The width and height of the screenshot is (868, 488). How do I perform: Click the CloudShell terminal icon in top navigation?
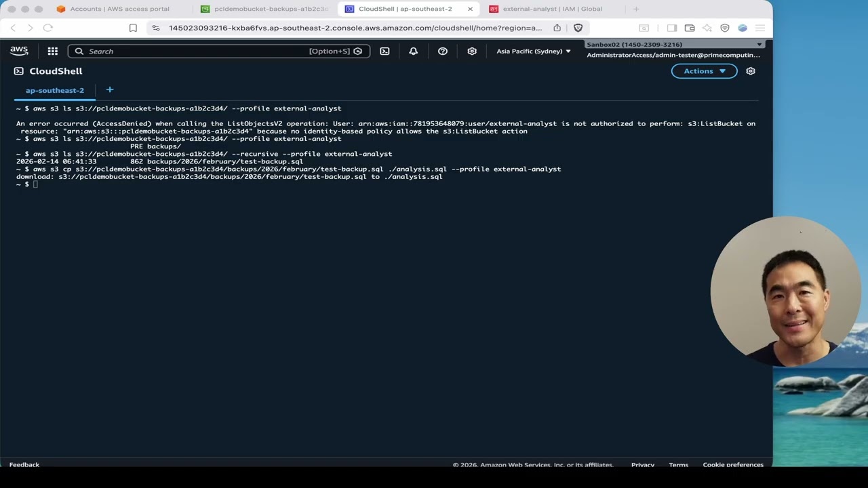point(384,51)
